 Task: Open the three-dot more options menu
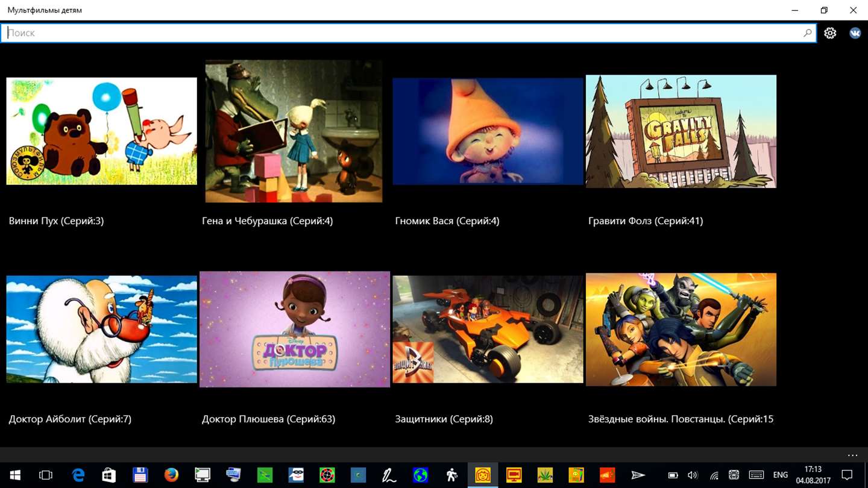[x=852, y=455]
